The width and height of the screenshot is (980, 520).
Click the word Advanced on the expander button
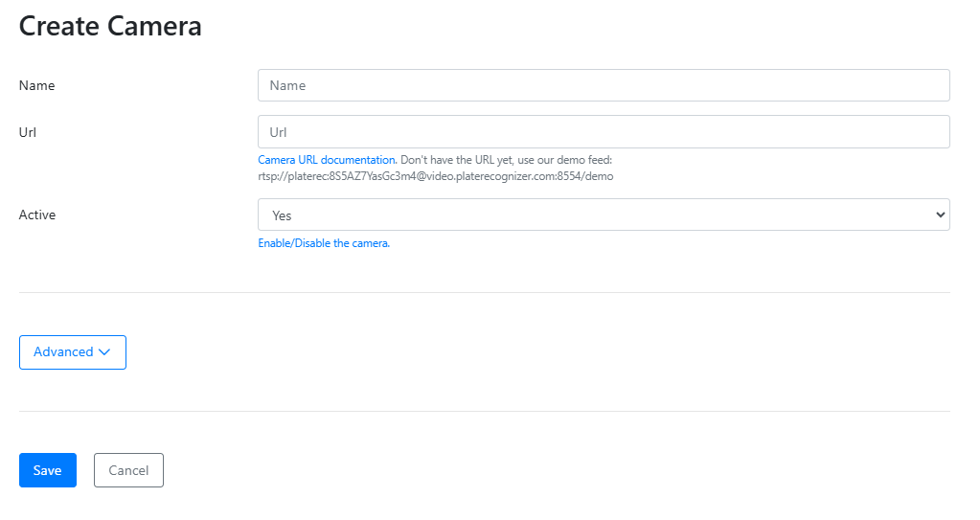pyautogui.click(x=63, y=351)
